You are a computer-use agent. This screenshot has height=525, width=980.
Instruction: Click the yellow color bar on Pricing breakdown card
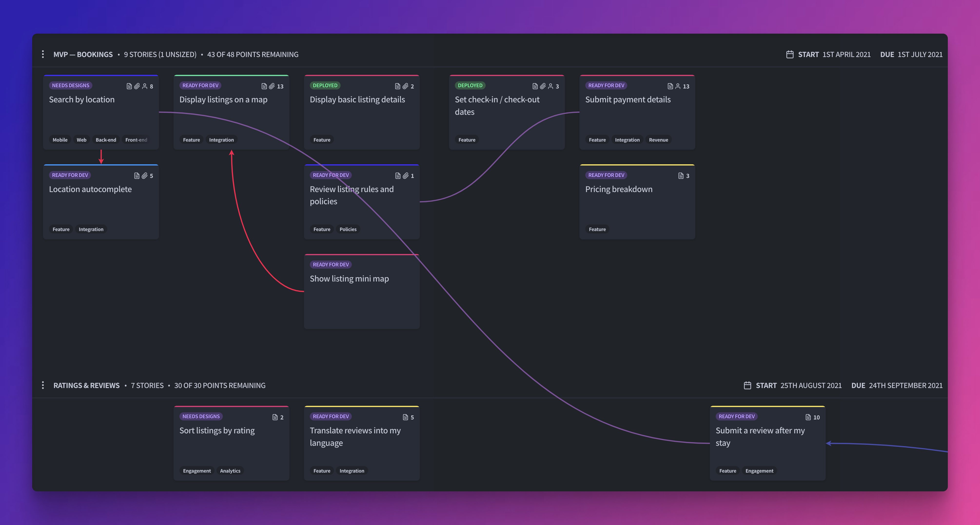point(637,165)
